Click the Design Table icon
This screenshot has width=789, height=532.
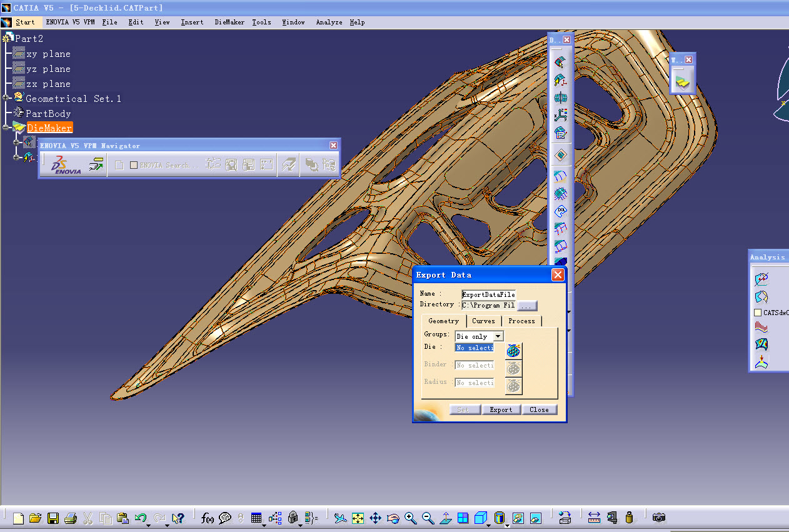(x=256, y=518)
